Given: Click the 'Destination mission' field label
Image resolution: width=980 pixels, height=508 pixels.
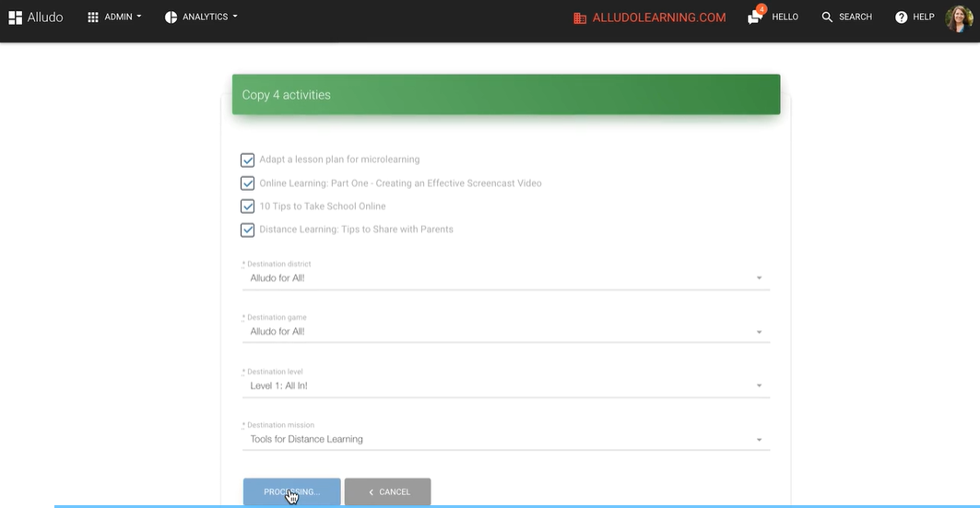Looking at the screenshot, I should (x=280, y=425).
